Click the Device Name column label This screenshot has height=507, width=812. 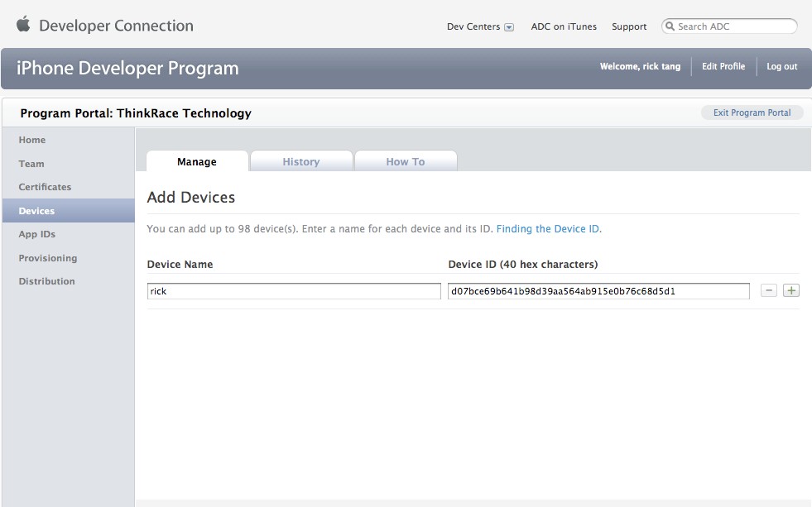[x=180, y=264]
